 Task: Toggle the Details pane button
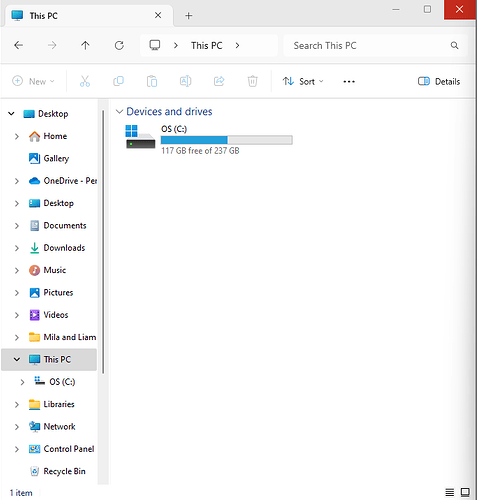tap(439, 81)
